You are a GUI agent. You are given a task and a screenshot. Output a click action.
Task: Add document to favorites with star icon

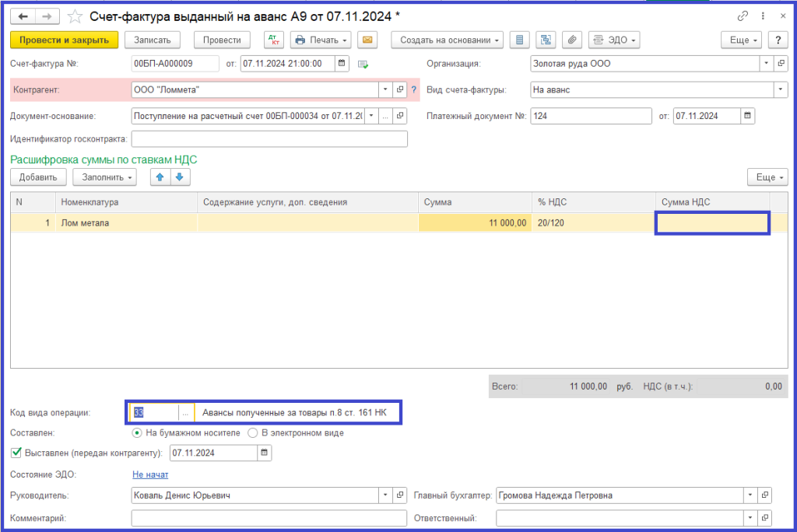(x=75, y=16)
